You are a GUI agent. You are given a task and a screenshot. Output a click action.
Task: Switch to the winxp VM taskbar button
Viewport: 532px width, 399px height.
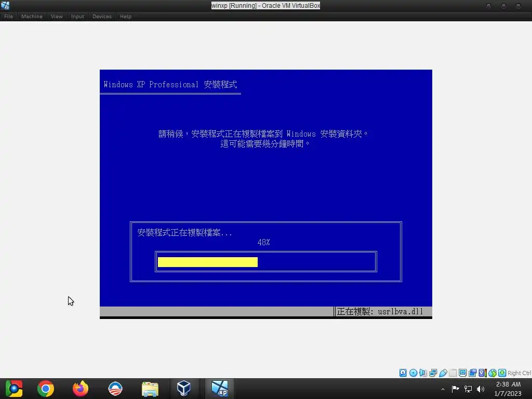coord(220,389)
